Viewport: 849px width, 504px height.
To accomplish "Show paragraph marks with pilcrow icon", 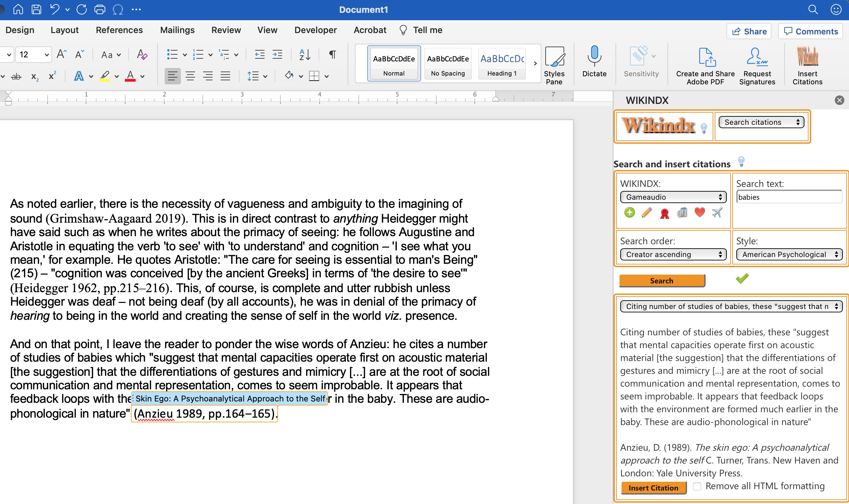I will (332, 54).
